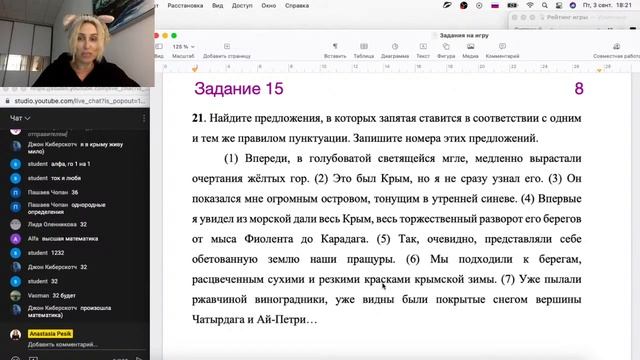Open the Расстановка menu
Image resolution: width=640 pixels, height=360 pixels.
(185, 6)
